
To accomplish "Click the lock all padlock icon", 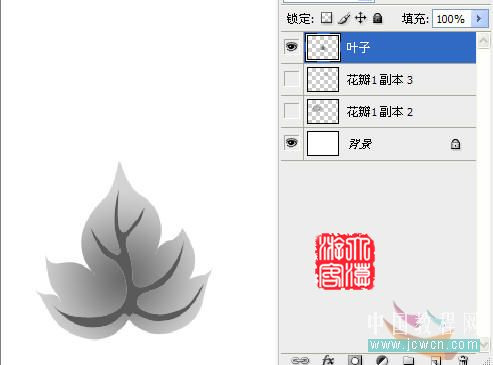I will [377, 18].
